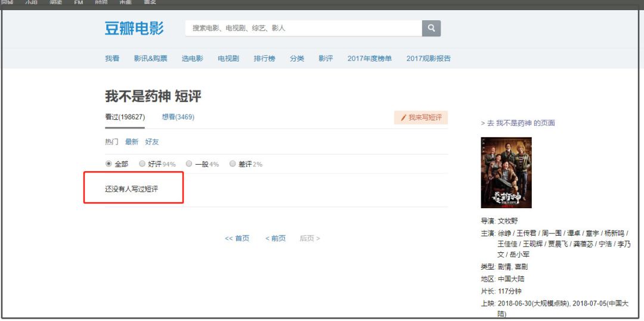Select 分类 in the navigation bar
This screenshot has height=321, width=644.
tap(297, 58)
